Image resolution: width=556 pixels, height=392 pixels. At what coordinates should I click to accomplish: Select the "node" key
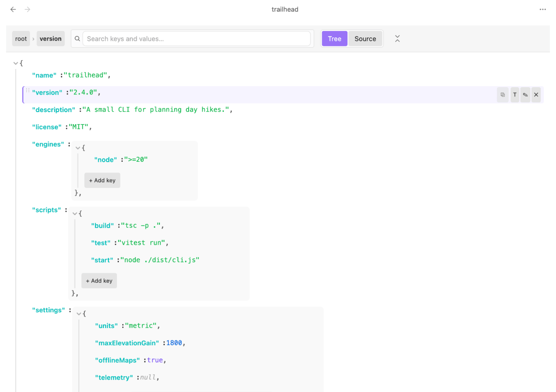106,160
